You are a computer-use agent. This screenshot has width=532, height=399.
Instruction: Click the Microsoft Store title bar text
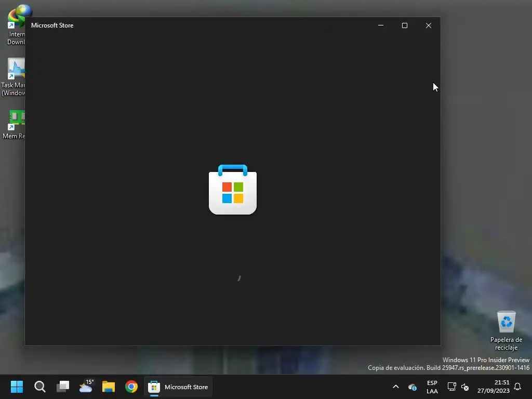(52, 25)
